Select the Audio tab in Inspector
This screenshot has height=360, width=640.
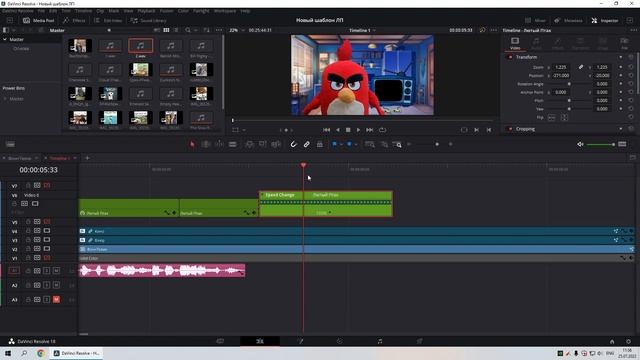pos(536,43)
